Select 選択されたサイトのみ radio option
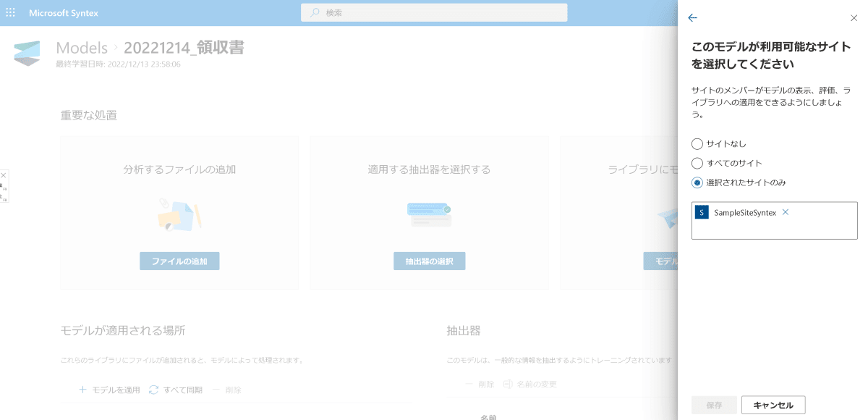The image size is (868, 420). tap(697, 182)
